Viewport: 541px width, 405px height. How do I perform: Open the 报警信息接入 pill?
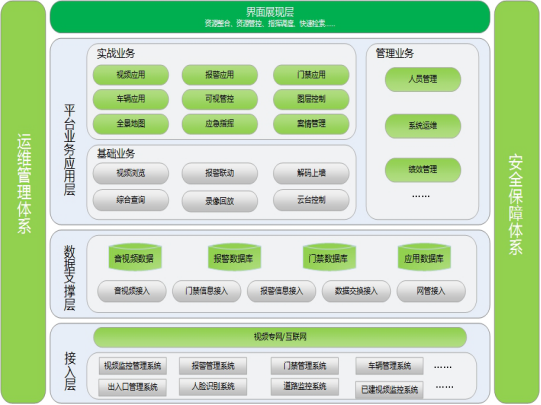coord(282,291)
